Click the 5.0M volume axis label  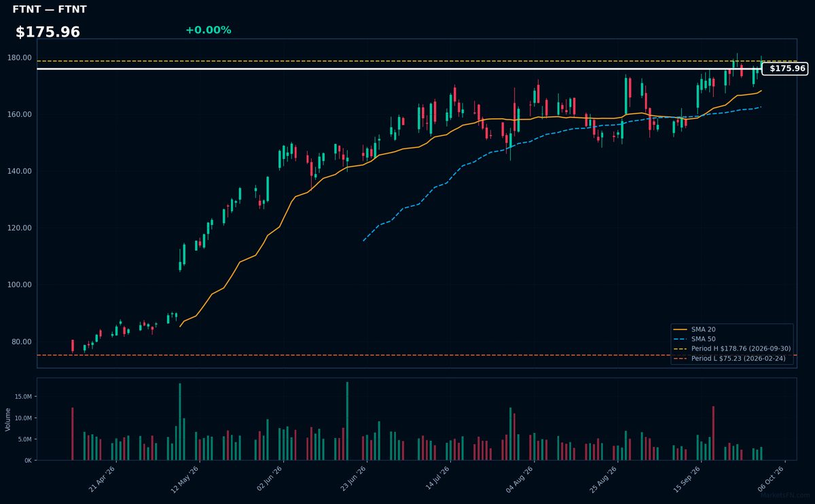click(x=24, y=439)
